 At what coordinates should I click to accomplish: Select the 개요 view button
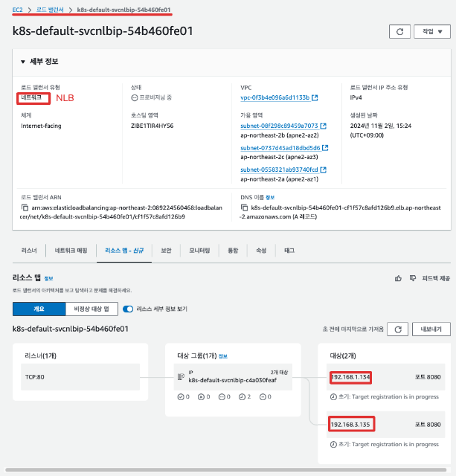point(39,309)
